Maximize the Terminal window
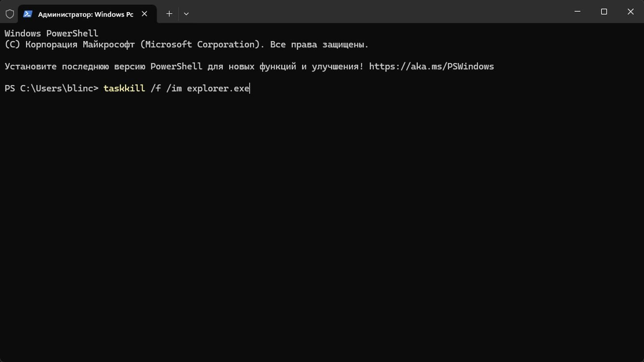Screen dimensions: 644x362 click(604, 12)
